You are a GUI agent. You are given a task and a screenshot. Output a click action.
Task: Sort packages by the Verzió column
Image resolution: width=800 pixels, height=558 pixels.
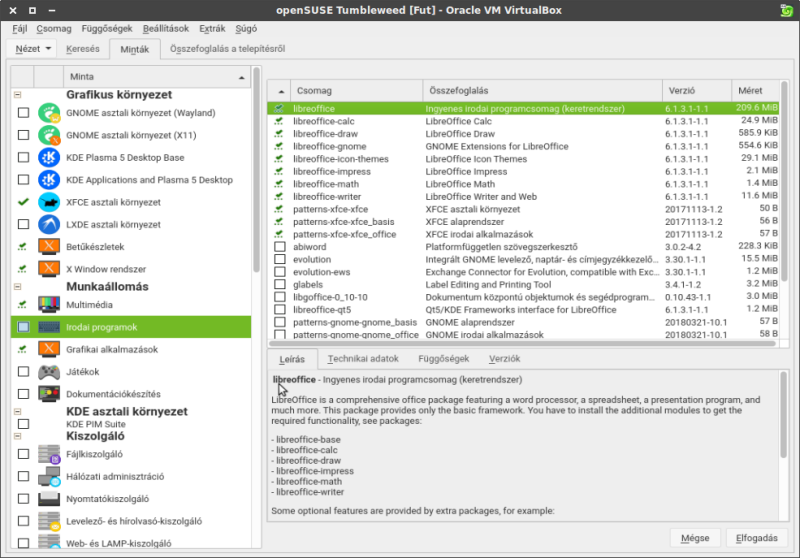697,91
